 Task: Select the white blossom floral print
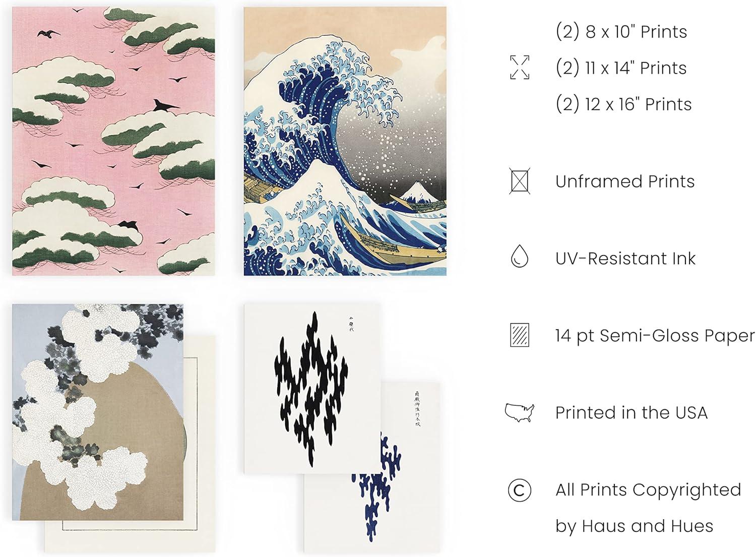[x=98, y=412]
